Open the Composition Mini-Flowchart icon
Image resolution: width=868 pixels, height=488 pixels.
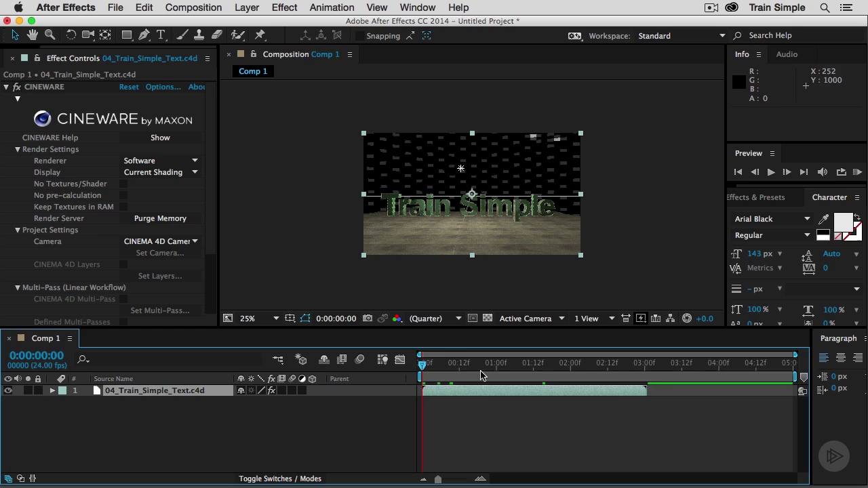point(278,359)
